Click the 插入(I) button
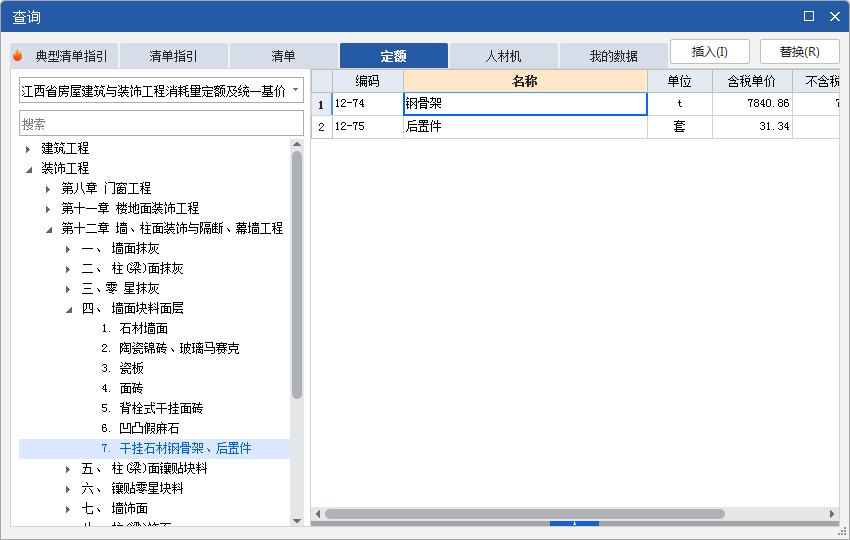The height and width of the screenshot is (540, 850). click(x=710, y=52)
